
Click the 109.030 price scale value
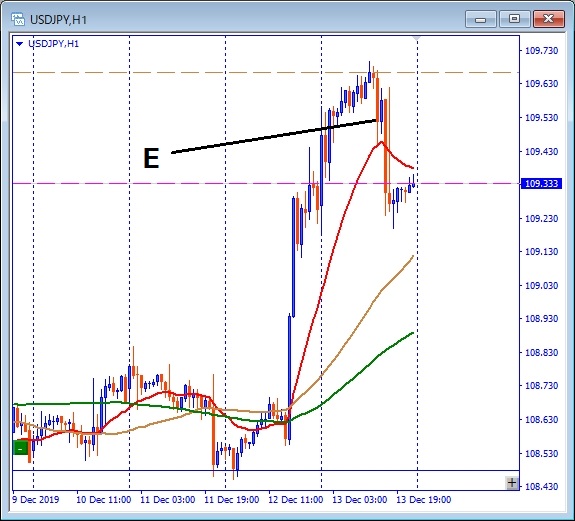(542, 286)
